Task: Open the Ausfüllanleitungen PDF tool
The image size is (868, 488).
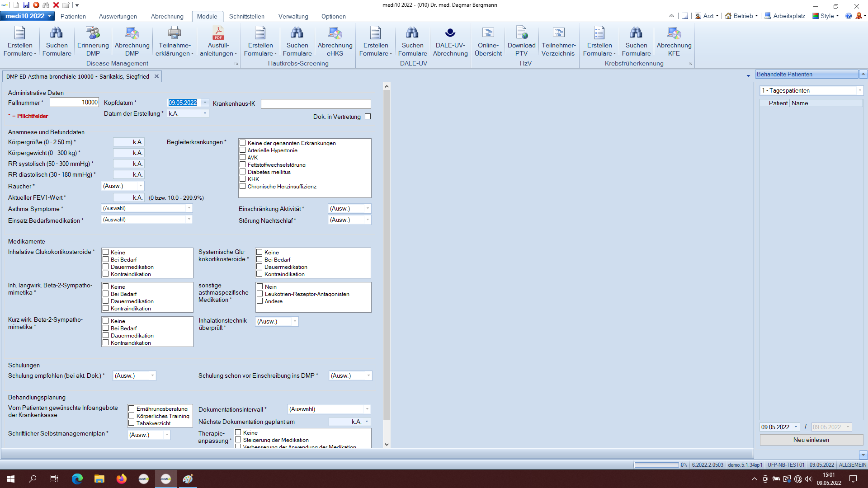Action: point(218,41)
